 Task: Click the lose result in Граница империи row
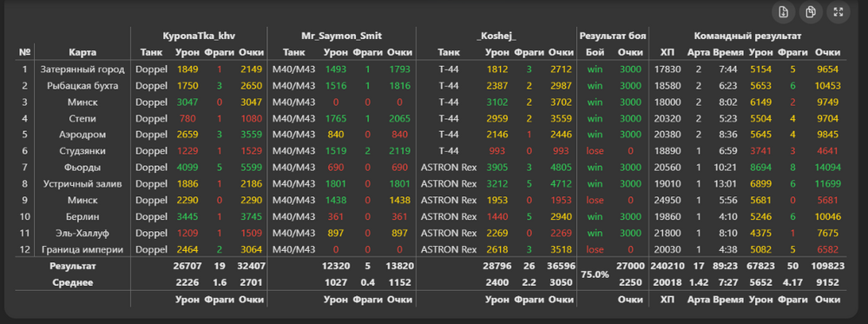595,250
